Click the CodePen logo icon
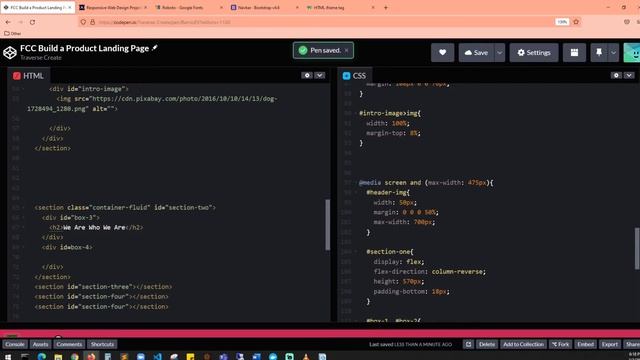 [10, 53]
